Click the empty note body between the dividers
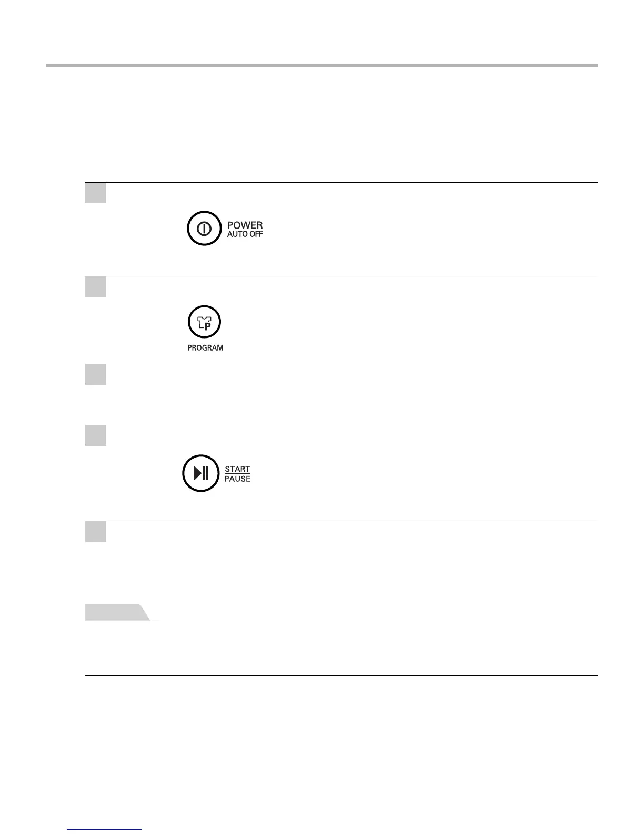 [341, 648]
